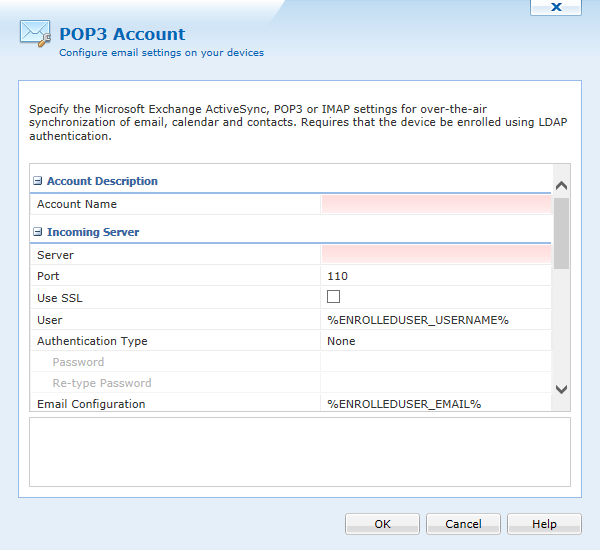
Task: Dismiss dialog with the Cancel button
Action: pyautogui.click(x=463, y=524)
